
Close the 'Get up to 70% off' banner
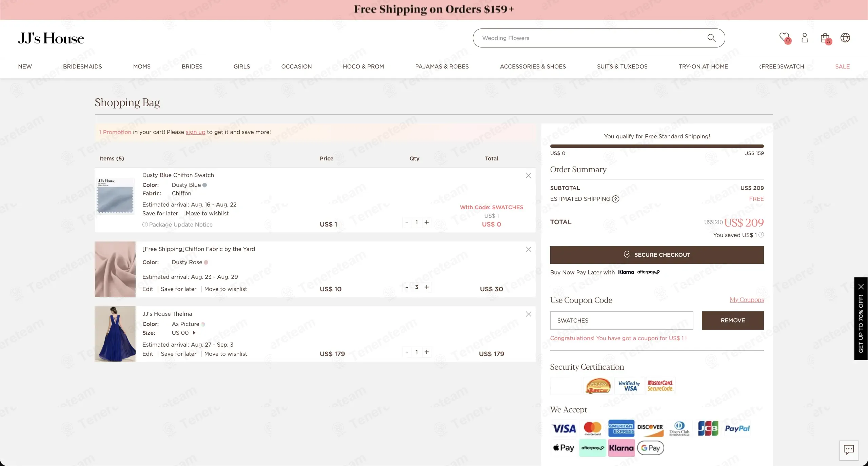point(861,287)
